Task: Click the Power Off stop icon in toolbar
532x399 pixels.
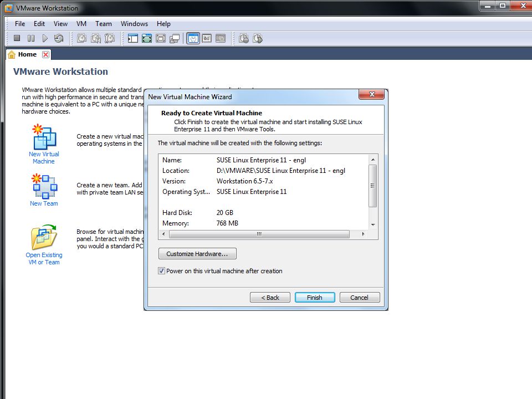Action: tap(17, 38)
